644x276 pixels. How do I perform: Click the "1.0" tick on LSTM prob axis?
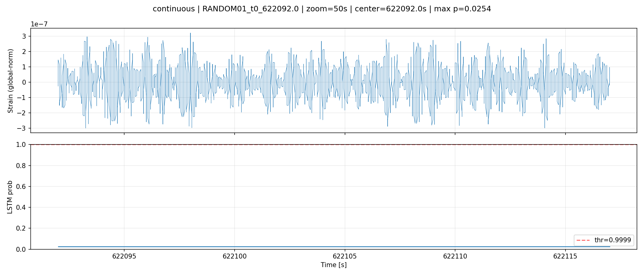[x=21, y=145]
